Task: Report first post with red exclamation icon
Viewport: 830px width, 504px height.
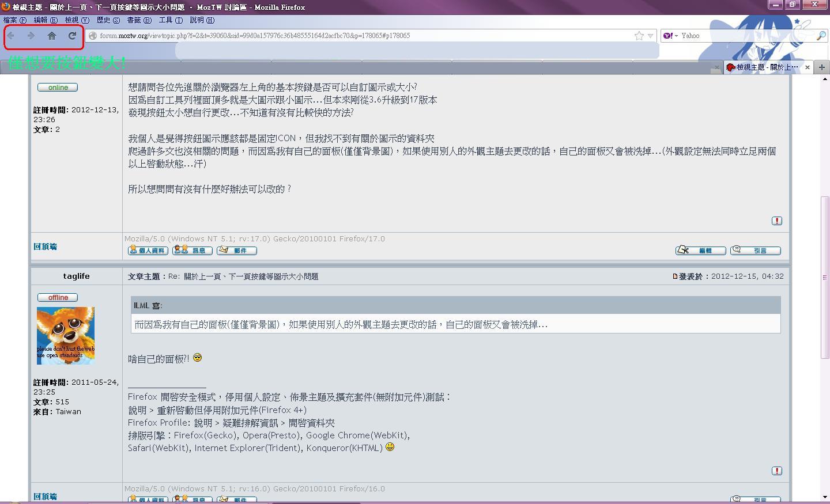Action: [x=776, y=221]
